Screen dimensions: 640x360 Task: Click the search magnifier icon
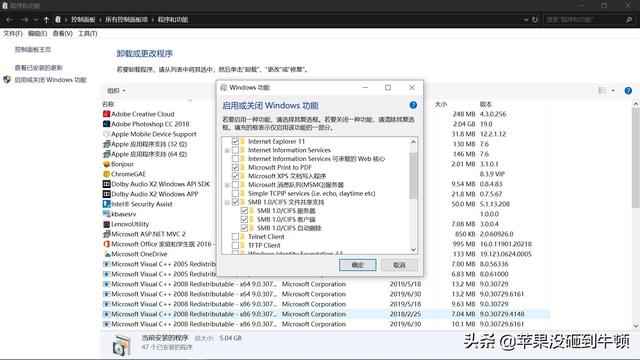click(x=629, y=20)
